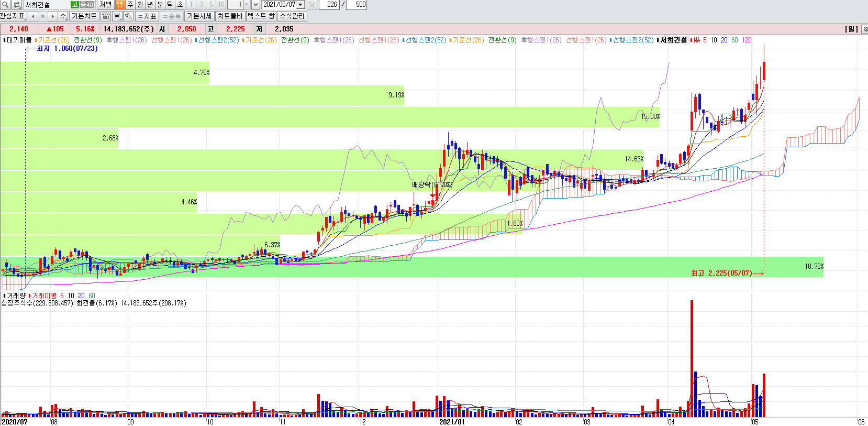Click the 개별 button

(x=105, y=5)
